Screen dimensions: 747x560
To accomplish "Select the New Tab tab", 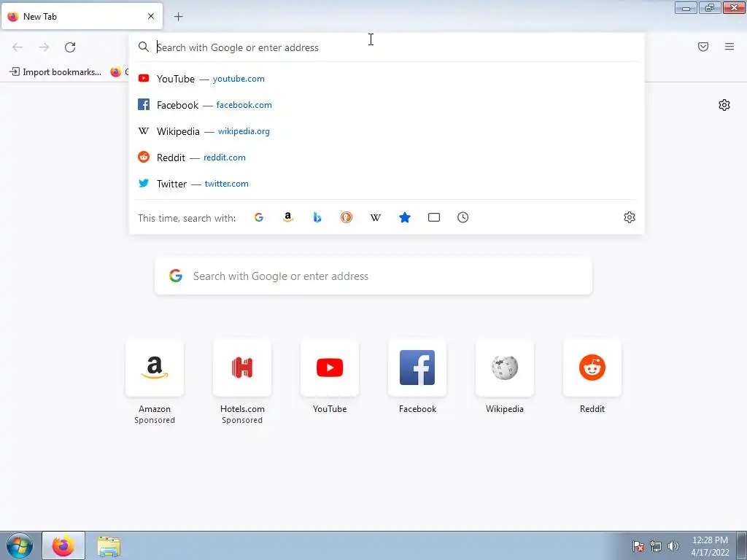I will click(82, 16).
